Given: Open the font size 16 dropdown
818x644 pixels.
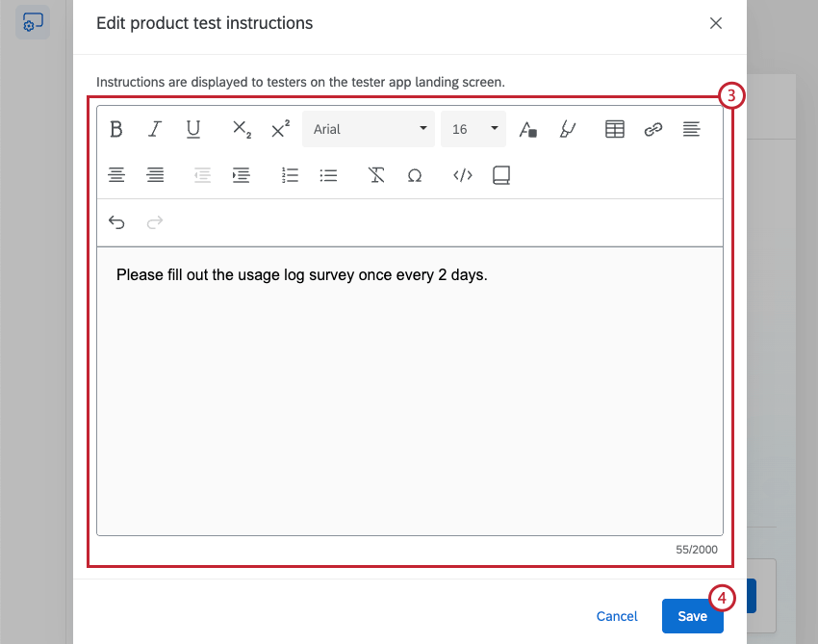Looking at the screenshot, I should tap(473, 128).
